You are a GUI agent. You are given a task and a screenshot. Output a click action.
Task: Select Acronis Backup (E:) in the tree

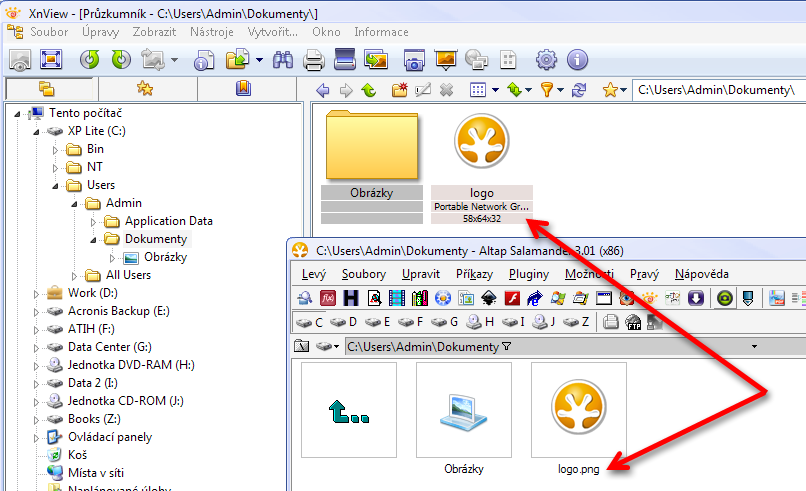click(119, 311)
